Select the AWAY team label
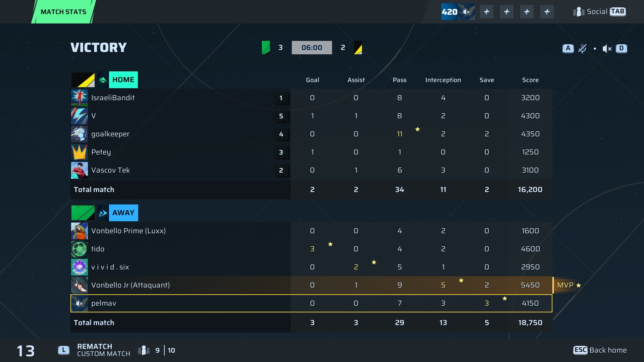Screen dimensions: 644x362 pyautogui.click(x=123, y=213)
